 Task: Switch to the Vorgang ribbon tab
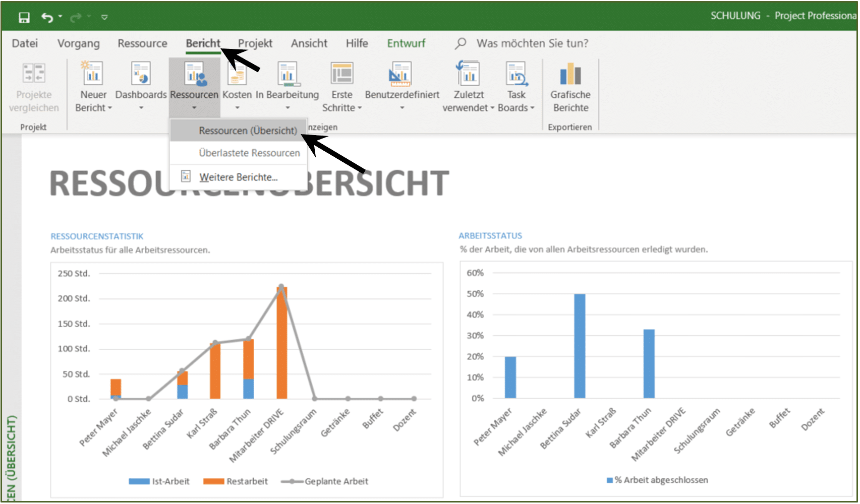79,43
